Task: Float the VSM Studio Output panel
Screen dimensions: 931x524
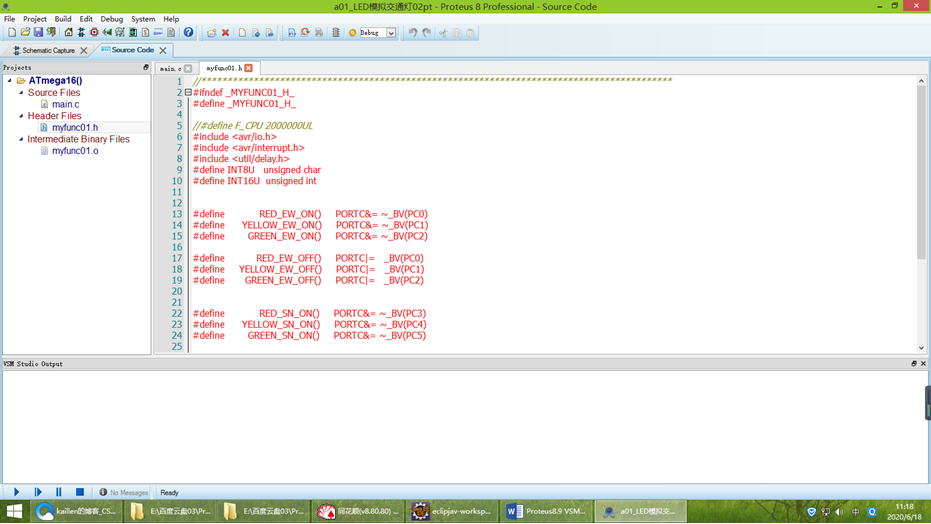Action: pyautogui.click(x=914, y=364)
